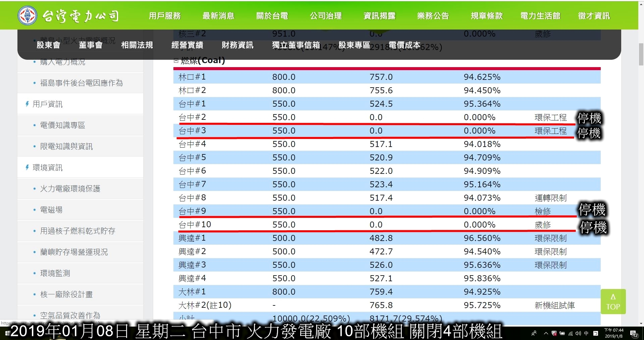Click the 林口#1 unit name cell
The height and width of the screenshot is (340, 644).
click(192, 77)
